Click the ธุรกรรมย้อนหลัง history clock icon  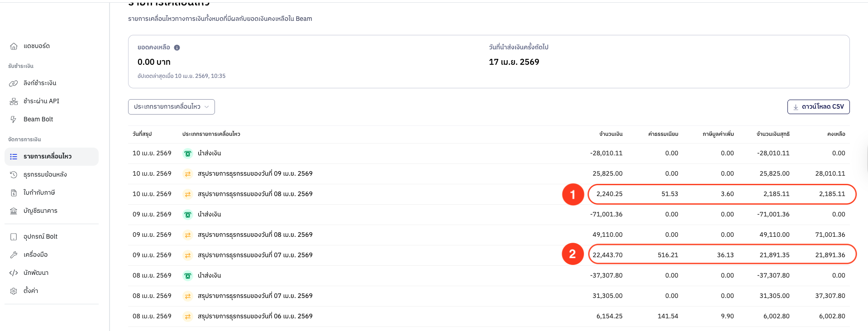pyautogui.click(x=14, y=175)
